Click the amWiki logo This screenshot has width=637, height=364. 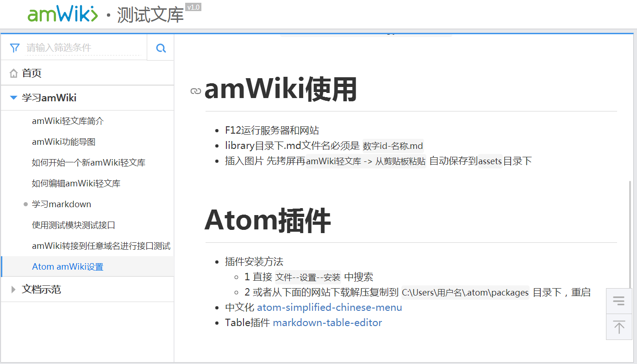click(x=62, y=14)
